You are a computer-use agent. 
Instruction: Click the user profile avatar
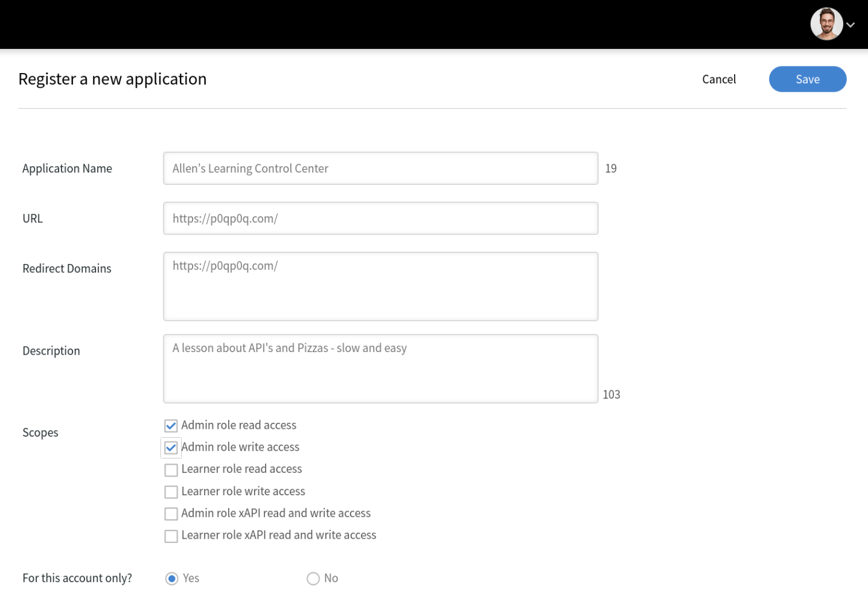point(826,24)
